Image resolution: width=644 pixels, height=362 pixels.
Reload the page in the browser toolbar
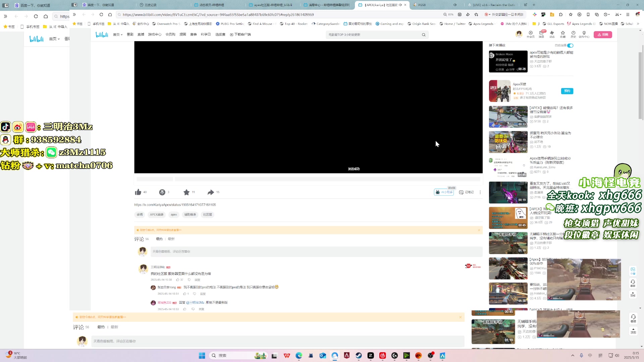point(101,14)
